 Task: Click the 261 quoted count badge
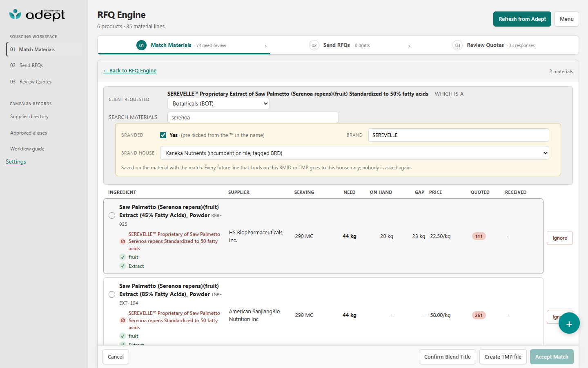point(479,315)
